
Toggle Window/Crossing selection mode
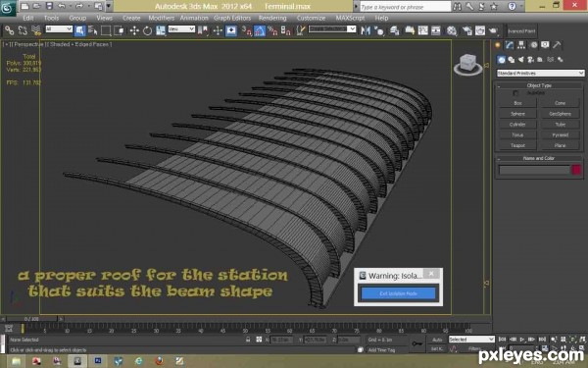coord(119,30)
